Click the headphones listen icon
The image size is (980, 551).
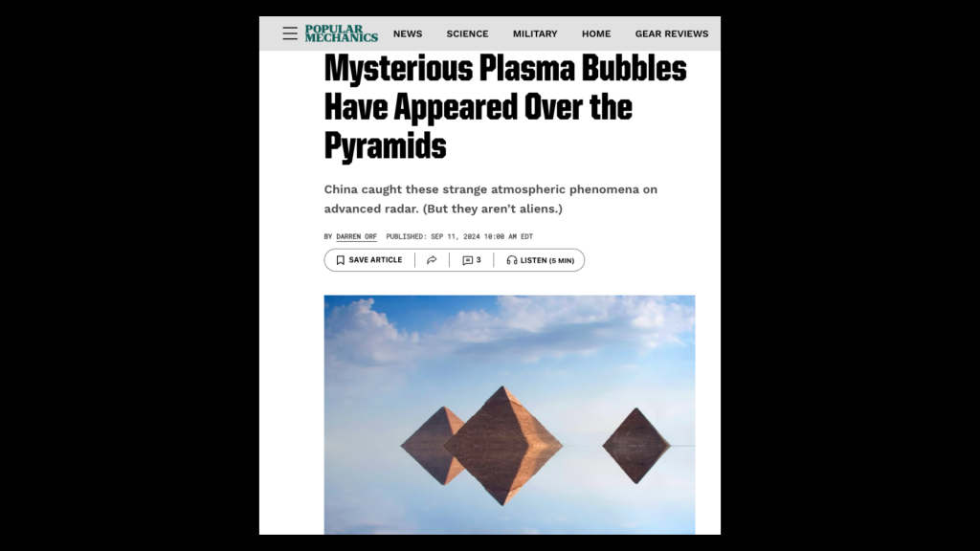pyautogui.click(x=512, y=260)
